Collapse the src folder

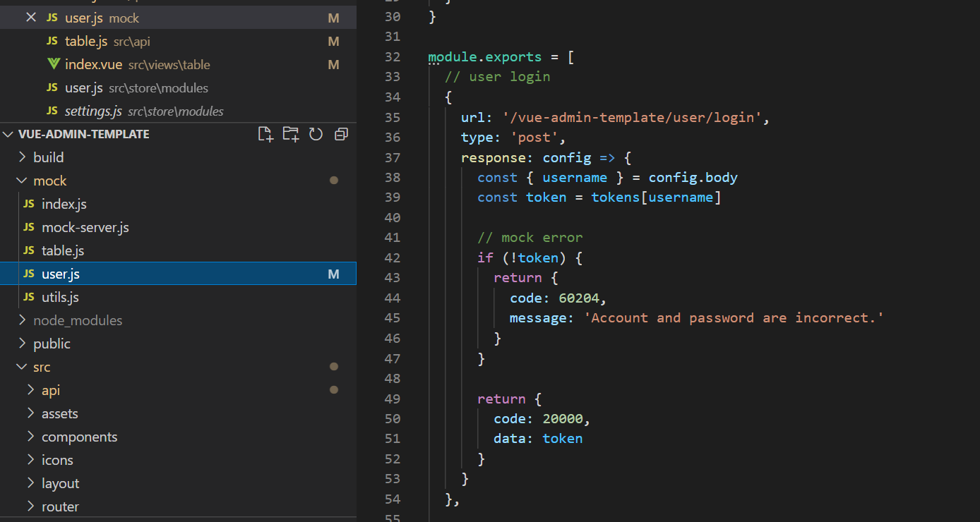click(x=178, y=367)
